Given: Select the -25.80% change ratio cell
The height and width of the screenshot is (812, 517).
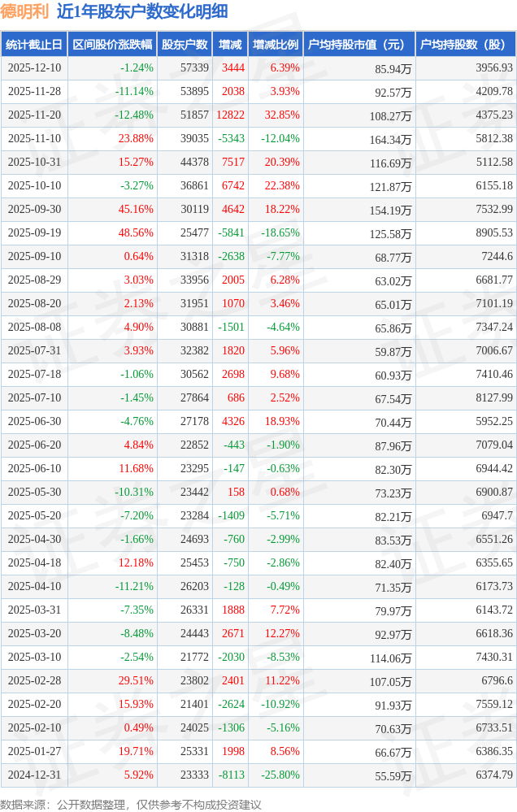Looking at the screenshot, I should 280,775.
